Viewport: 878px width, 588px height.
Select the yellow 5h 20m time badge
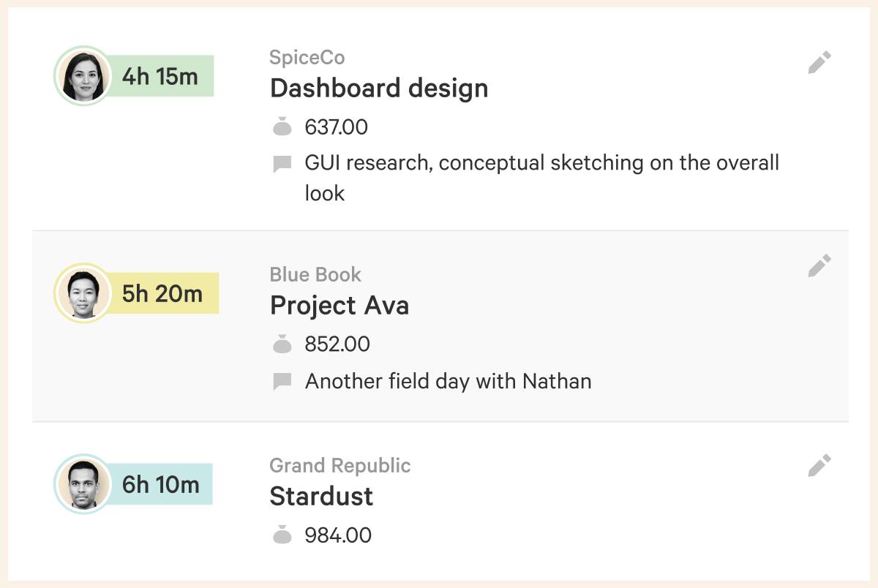coord(163,293)
